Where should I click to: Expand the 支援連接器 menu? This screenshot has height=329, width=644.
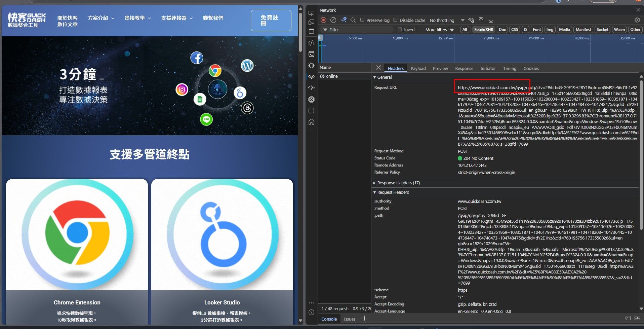coord(177,18)
